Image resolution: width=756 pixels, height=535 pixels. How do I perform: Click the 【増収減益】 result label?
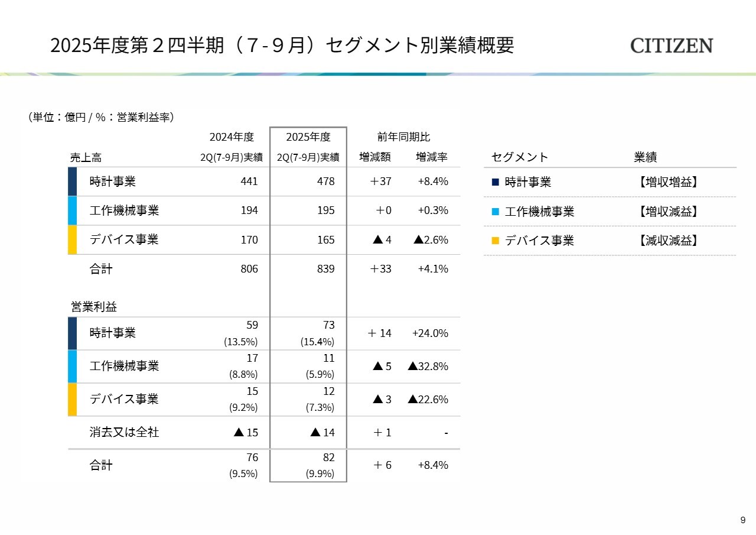pos(669,212)
